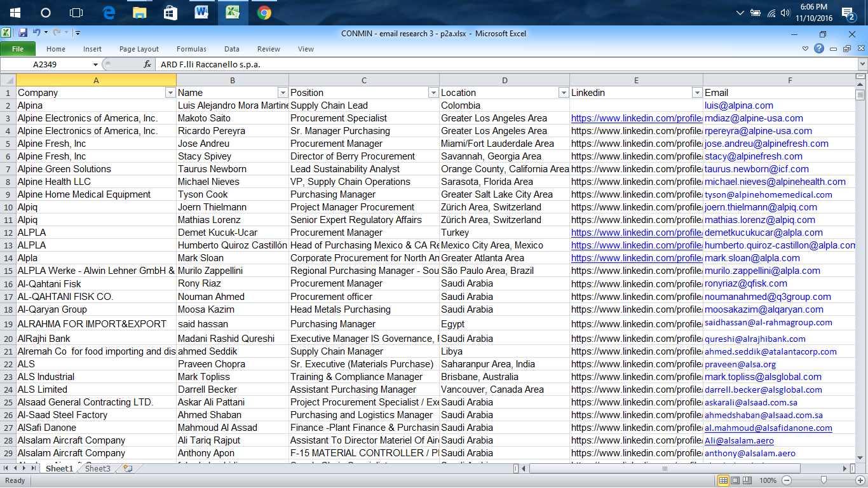Click the Save icon in Quick Access Toolbar
This screenshot has width=868, height=488.
[23, 33]
